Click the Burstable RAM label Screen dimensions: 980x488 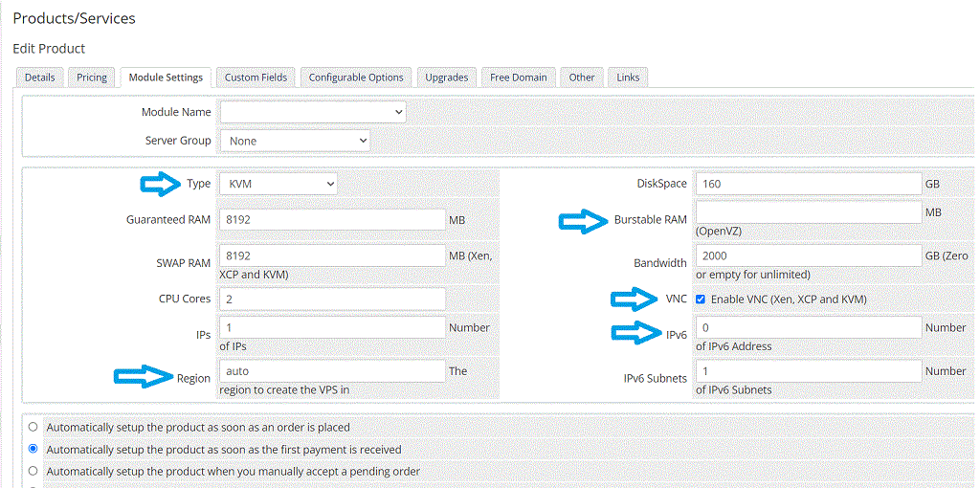tap(651, 220)
